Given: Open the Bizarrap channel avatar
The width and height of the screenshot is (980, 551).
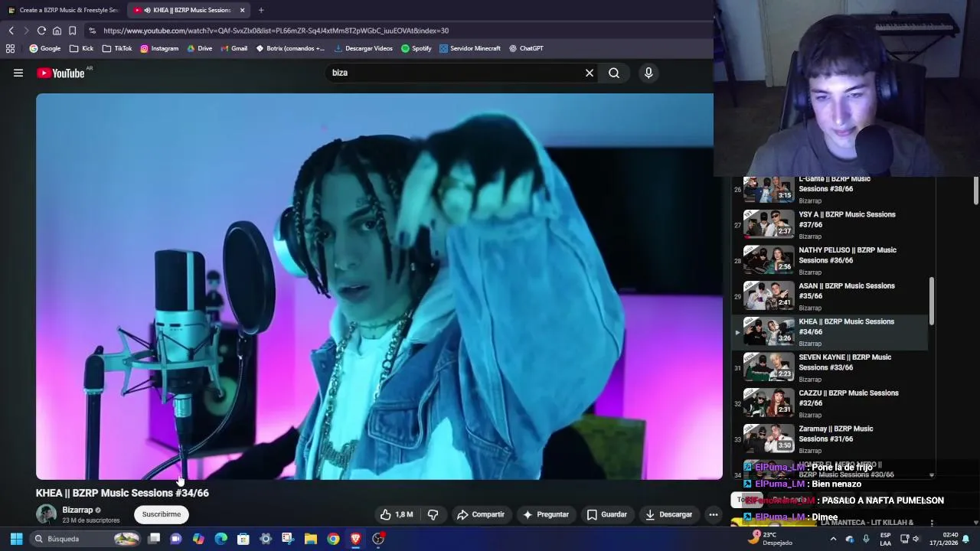Looking at the screenshot, I should click(x=46, y=514).
